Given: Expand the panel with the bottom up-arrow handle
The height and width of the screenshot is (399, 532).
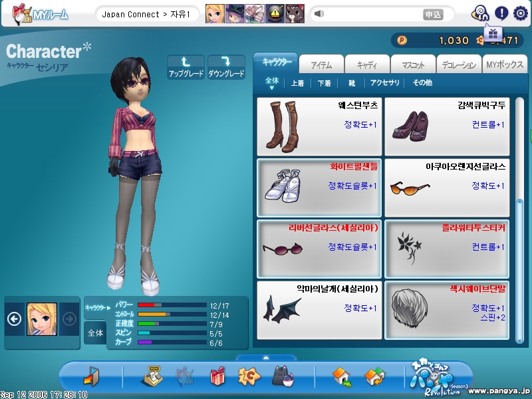Looking at the screenshot, I should click(266, 358).
